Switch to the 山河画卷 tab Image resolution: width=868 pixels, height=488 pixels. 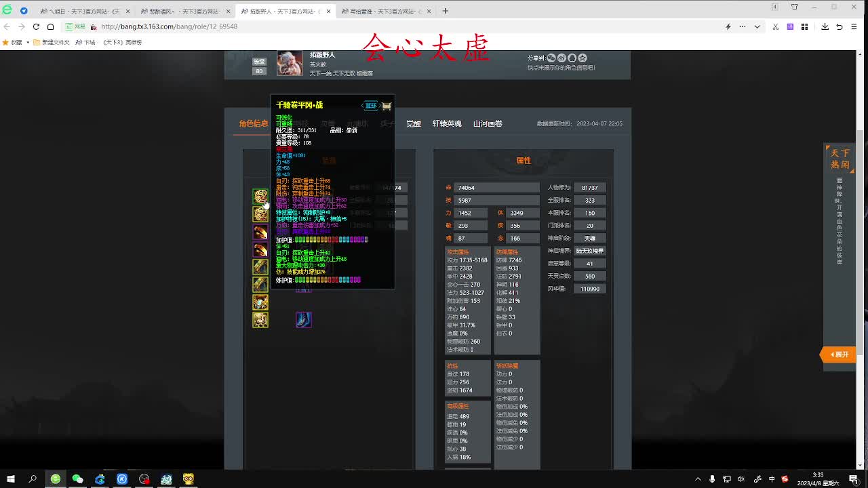coord(488,124)
